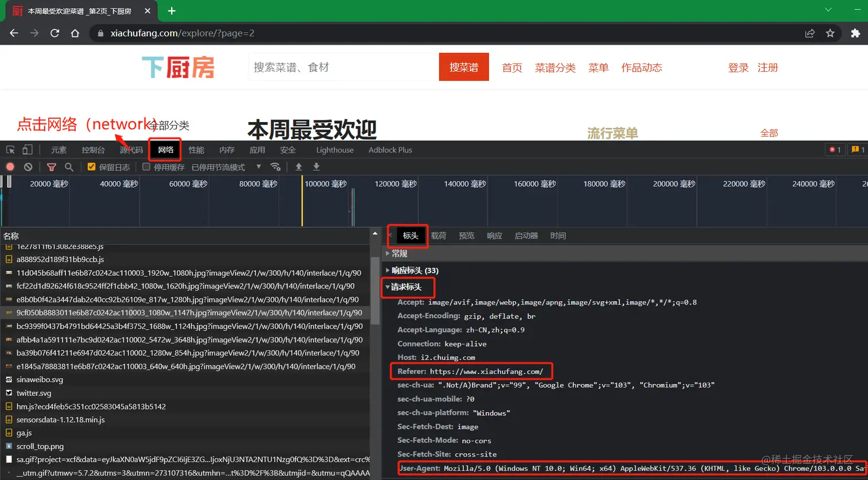Click the 搜索菜谱、食材 search field
868x480 pixels.
click(343, 67)
